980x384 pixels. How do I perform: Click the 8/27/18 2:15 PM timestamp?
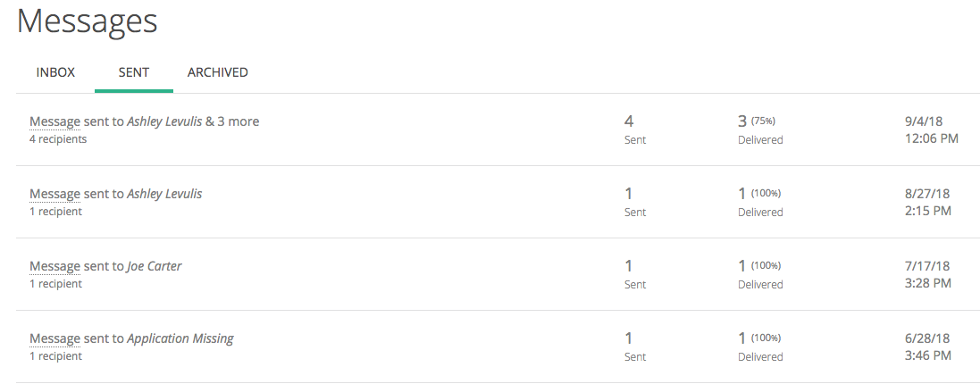(x=927, y=202)
